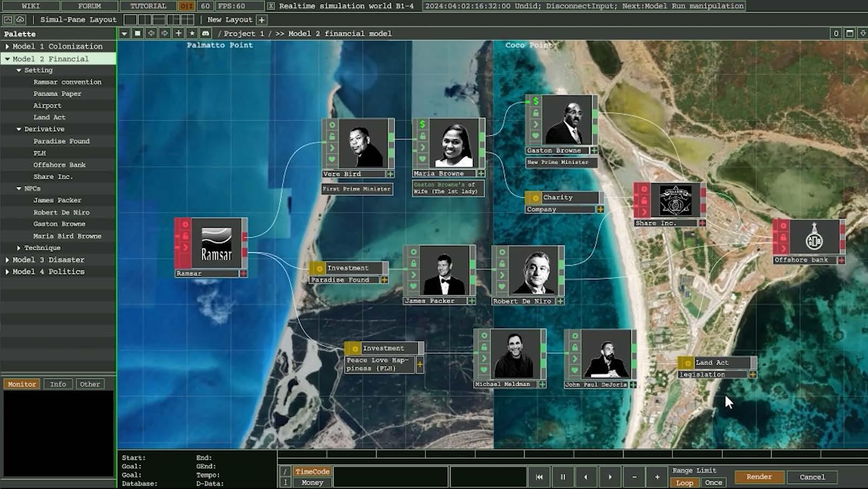Open the TUTORIAL menu
868x489 pixels.
click(x=148, y=6)
